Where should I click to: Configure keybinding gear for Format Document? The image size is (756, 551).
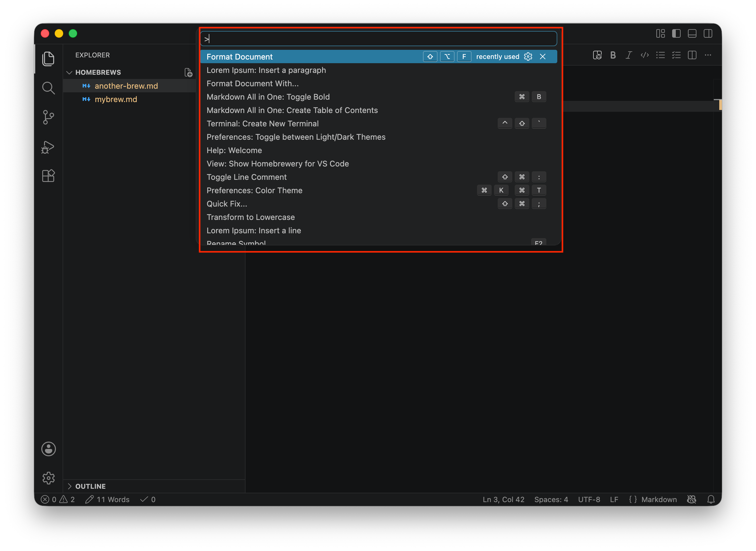pos(528,57)
